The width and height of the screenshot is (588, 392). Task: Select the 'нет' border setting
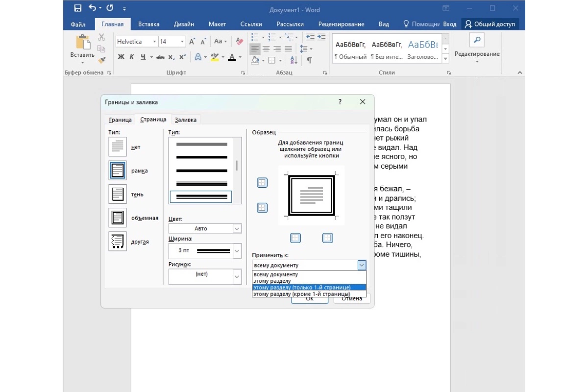pyautogui.click(x=118, y=147)
